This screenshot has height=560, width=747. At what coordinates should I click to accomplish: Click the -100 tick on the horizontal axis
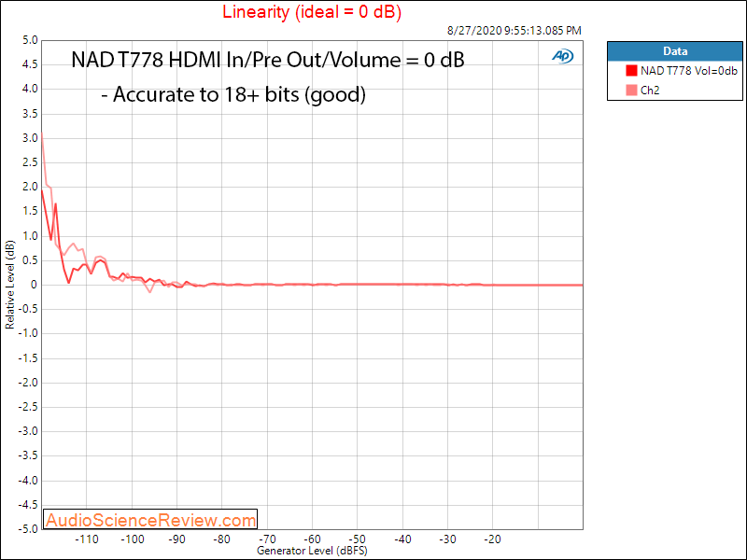coord(132,539)
